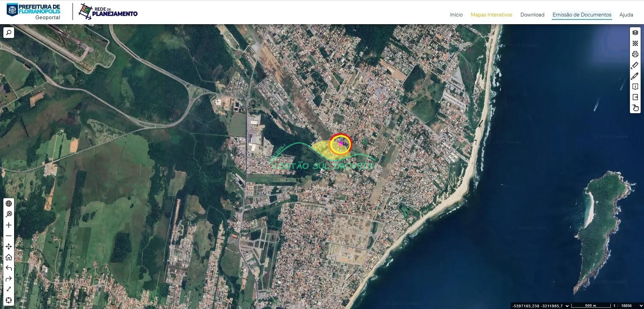The height and width of the screenshot is (309, 644).
Task: Toggle fullscreen with diagonal arrow icon
Action: (x=9, y=289)
